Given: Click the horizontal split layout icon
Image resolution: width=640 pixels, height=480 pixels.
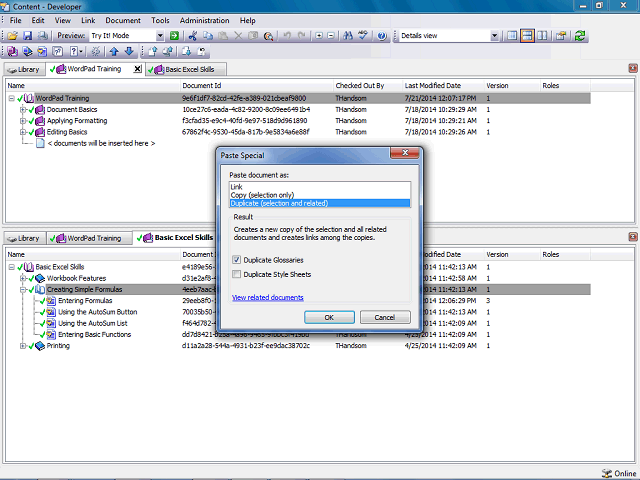Looking at the screenshot, I should click(527, 36).
